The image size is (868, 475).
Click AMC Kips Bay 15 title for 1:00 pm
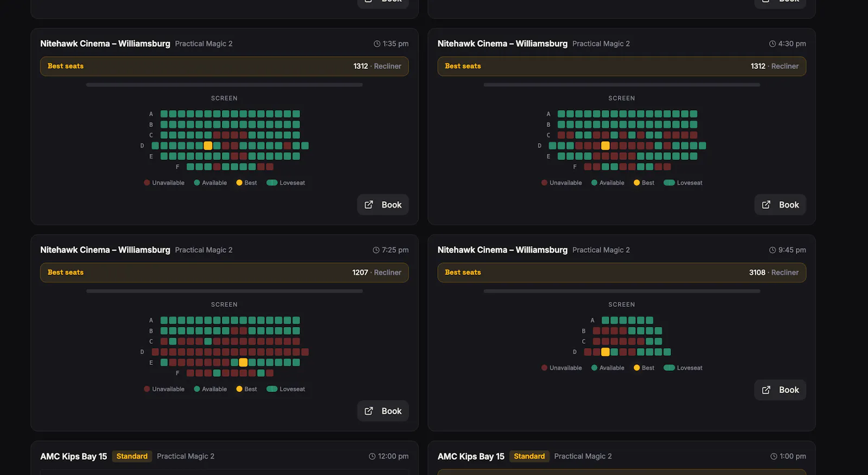coord(471,457)
